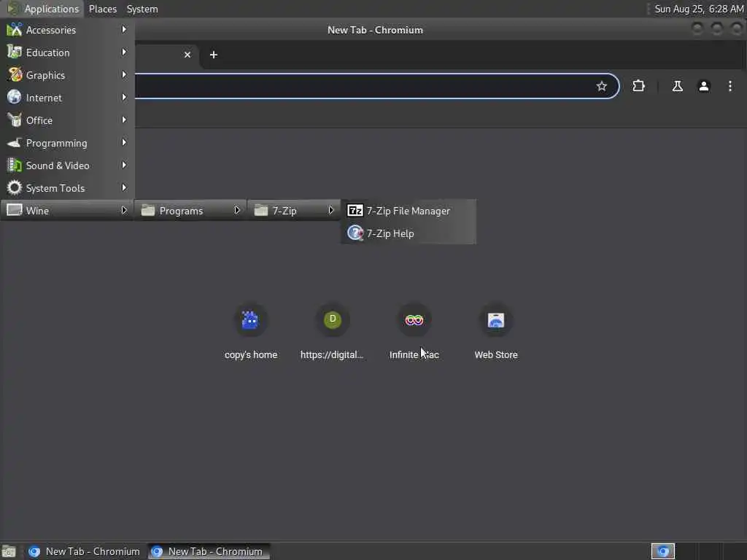Screen dimensions: 747x560
Task: Open the Places menu
Action: click(102, 9)
